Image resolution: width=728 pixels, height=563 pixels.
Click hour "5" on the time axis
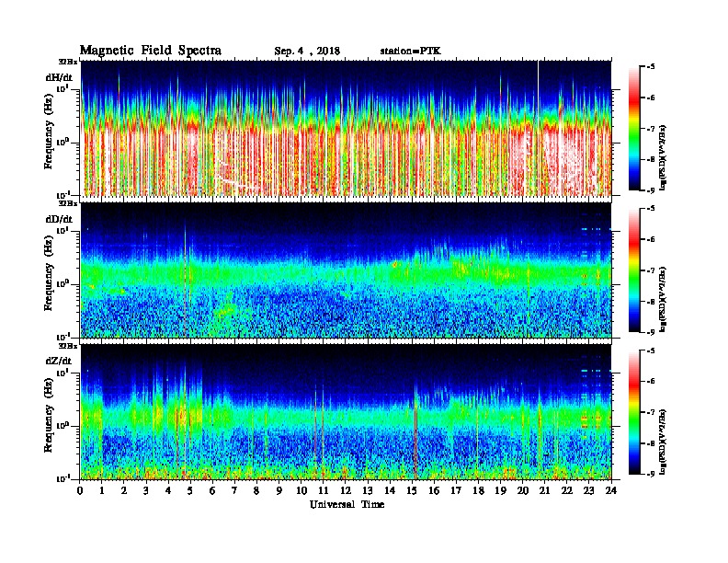(190, 490)
